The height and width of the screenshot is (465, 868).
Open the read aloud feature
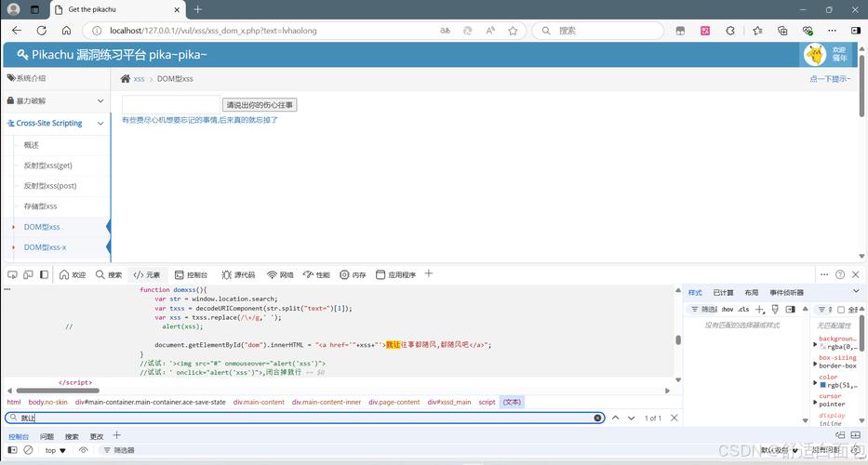(x=490, y=31)
